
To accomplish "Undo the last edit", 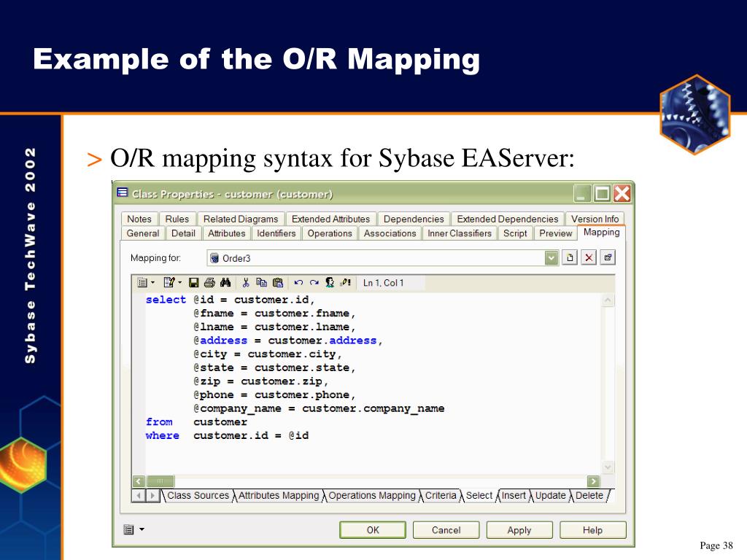I will 298,283.
